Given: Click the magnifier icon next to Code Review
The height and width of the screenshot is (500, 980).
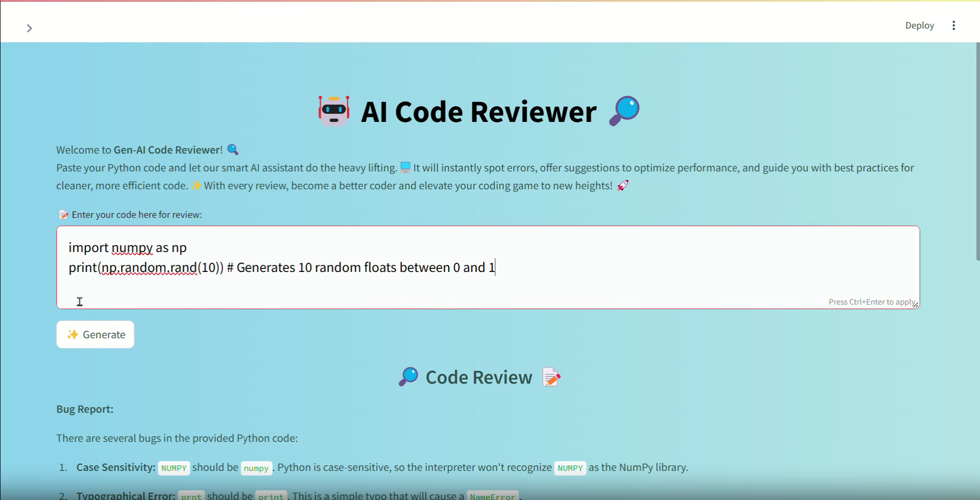Looking at the screenshot, I should (409, 377).
